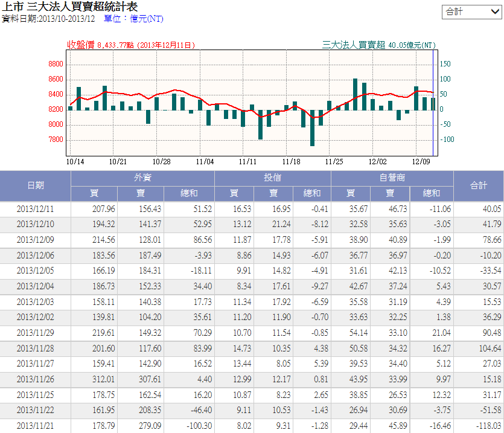Click foreign sell value 307.61
This screenshot has width=504, height=433.
tap(150, 380)
